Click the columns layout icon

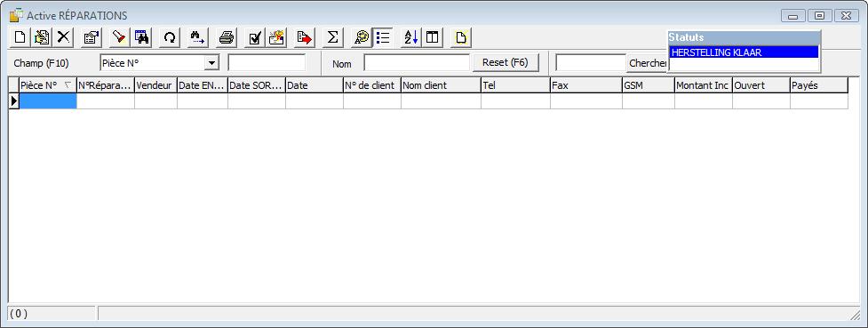433,37
